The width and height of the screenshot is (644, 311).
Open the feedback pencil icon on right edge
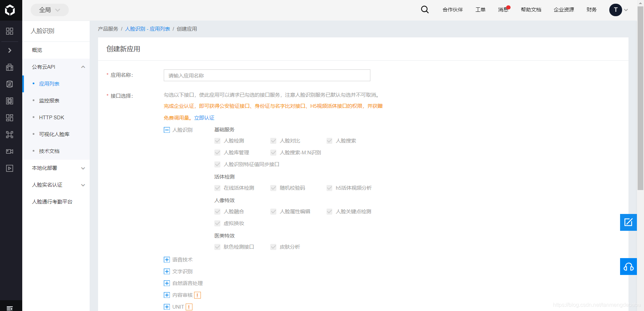pyautogui.click(x=628, y=222)
